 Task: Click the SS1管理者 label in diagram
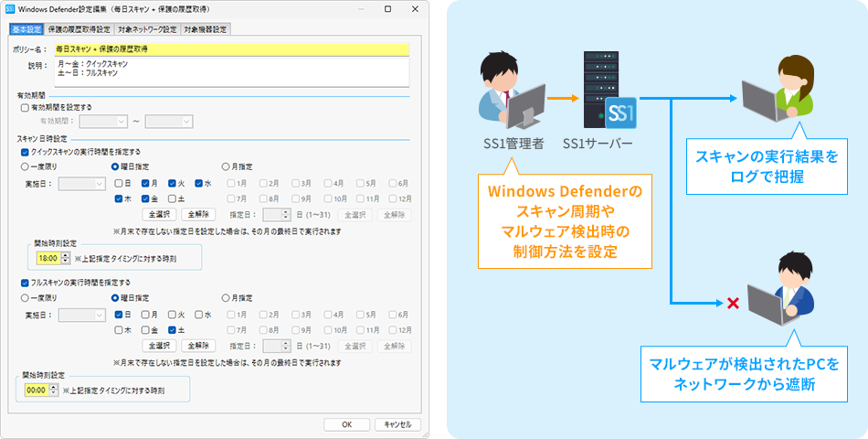pyautogui.click(x=513, y=145)
